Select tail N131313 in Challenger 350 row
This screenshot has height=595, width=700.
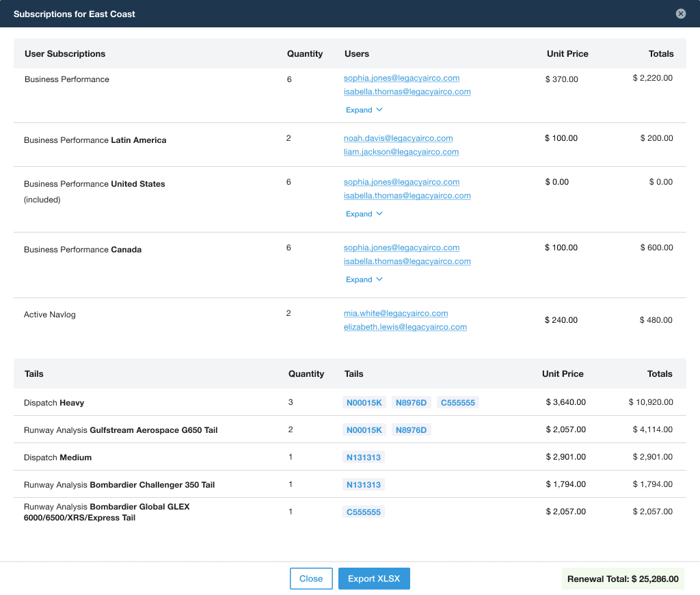pos(364,485)
